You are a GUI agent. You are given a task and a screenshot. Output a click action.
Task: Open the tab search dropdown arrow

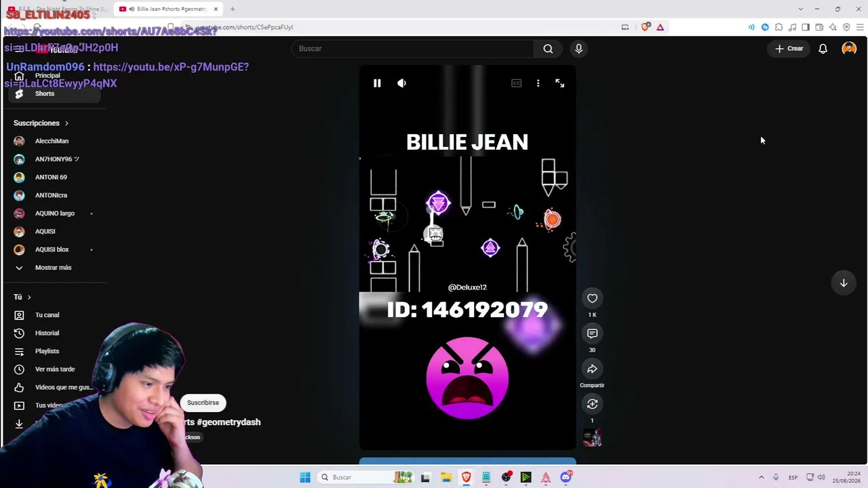click(800, 9)
